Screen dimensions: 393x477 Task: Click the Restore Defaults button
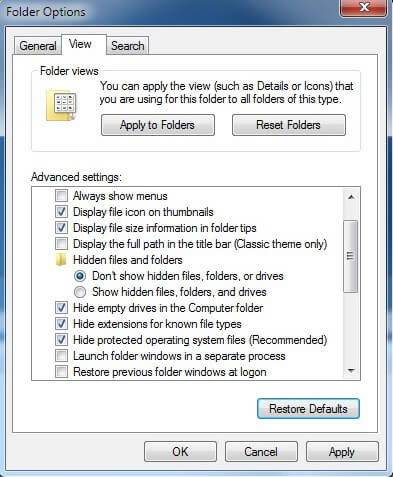[x=308, y=409]
